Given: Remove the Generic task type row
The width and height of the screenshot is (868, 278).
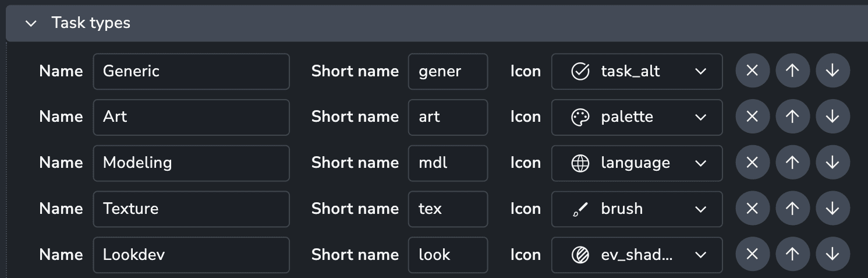Looking at the screenshot, I should [752, 71].
